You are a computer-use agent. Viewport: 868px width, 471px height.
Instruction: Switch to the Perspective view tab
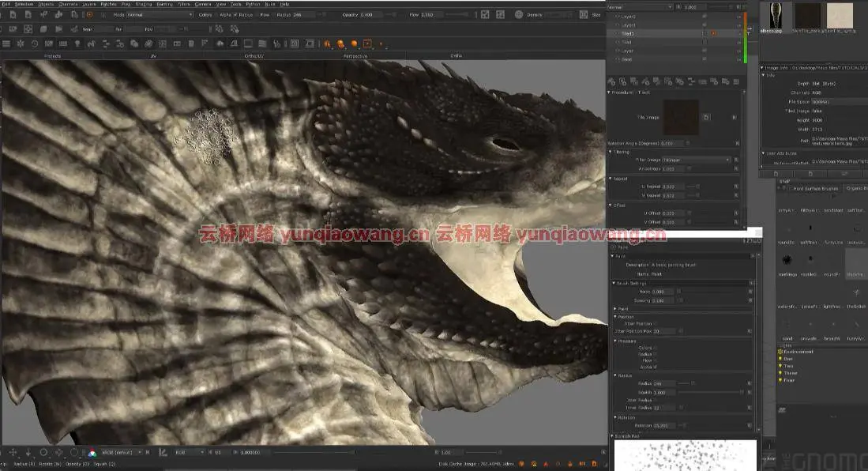(x=355, y=56)
